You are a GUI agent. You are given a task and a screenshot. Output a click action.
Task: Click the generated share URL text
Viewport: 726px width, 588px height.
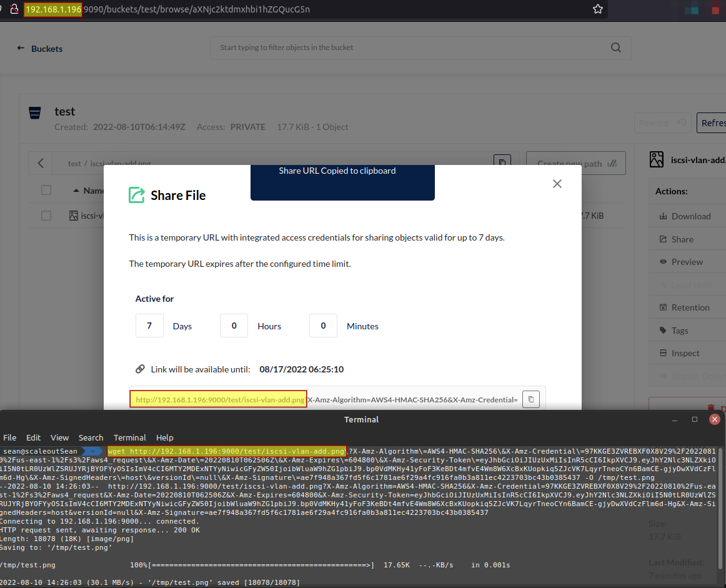click(326, 399)
